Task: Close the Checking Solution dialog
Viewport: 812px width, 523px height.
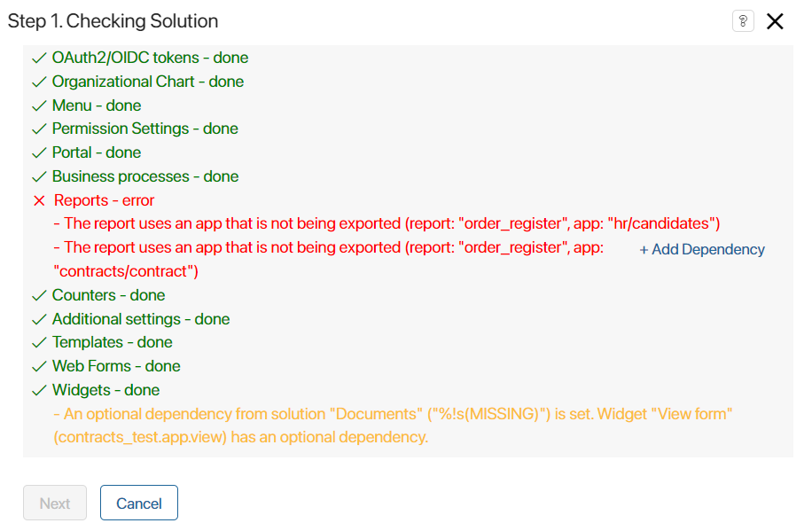Action: click(x=775, y=21)
